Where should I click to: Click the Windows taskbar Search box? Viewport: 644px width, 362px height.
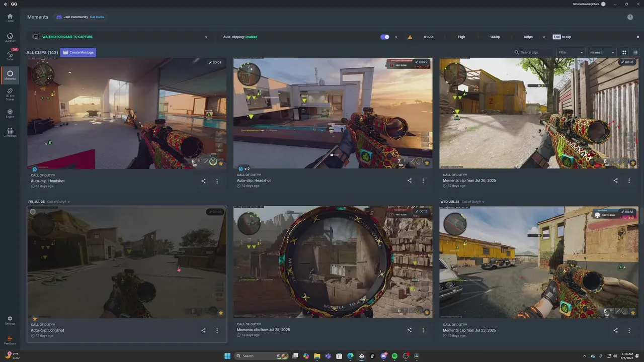point(262,356)
